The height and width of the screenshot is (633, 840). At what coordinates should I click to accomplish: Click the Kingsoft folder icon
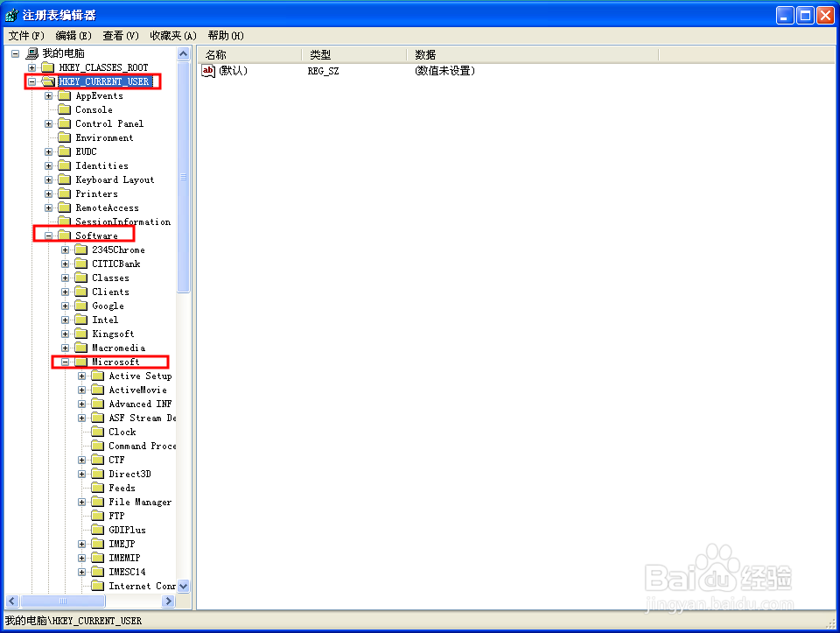(81, 334)
